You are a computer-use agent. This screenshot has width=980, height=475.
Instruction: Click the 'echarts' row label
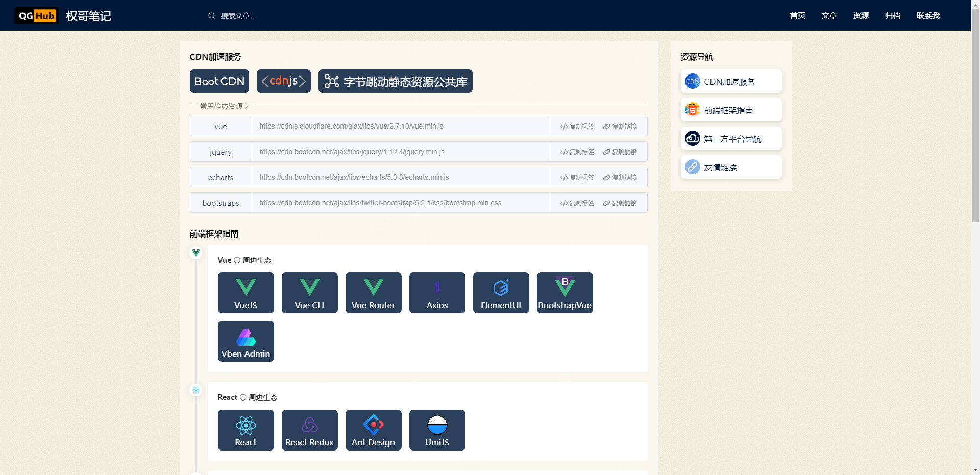(x=220, y=178)
